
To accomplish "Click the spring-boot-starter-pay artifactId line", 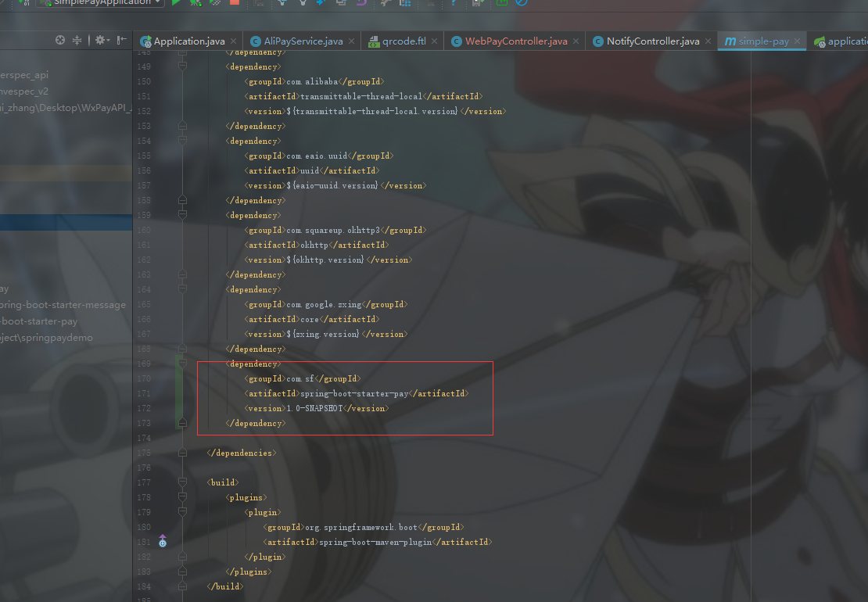I will [357, 393].
